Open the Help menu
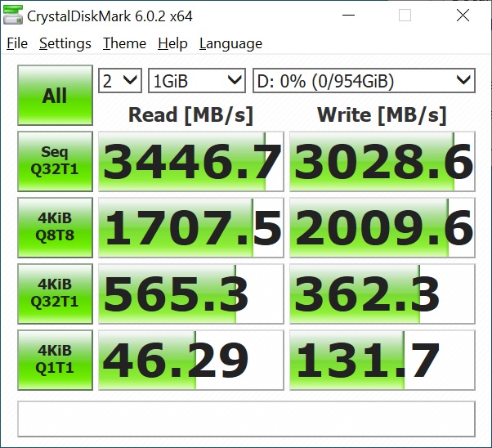Viewport: 492px width, 448px height. point(172,43)
